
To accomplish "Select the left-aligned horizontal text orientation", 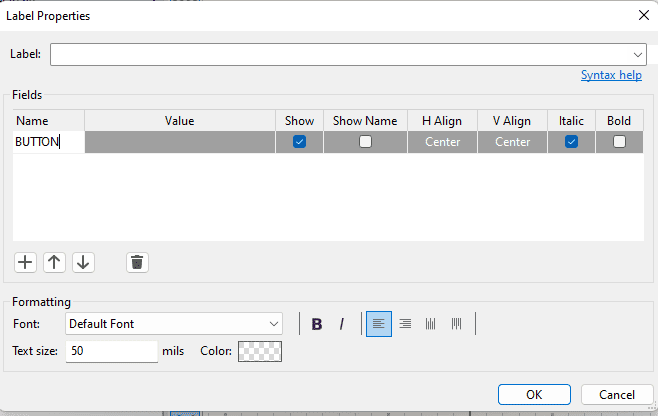I will tap(379, 324).
